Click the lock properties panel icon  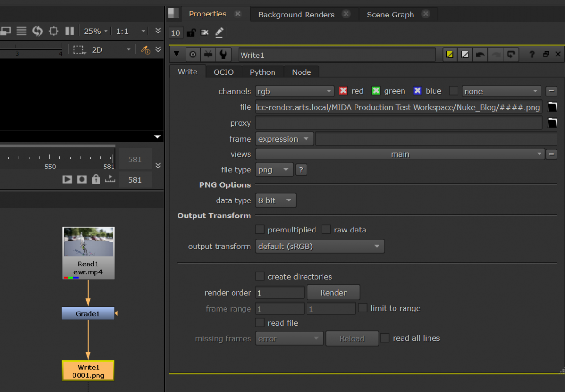tap(191, 32)
